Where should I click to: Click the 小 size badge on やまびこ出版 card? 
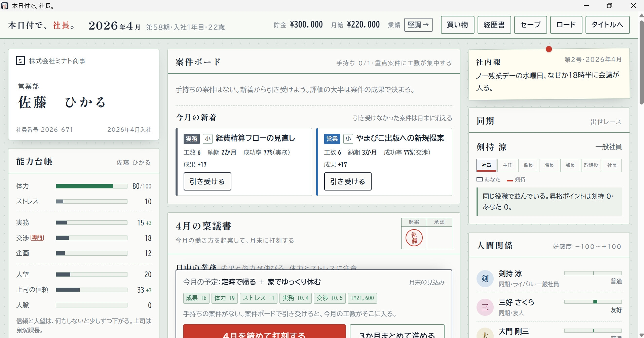348,139
